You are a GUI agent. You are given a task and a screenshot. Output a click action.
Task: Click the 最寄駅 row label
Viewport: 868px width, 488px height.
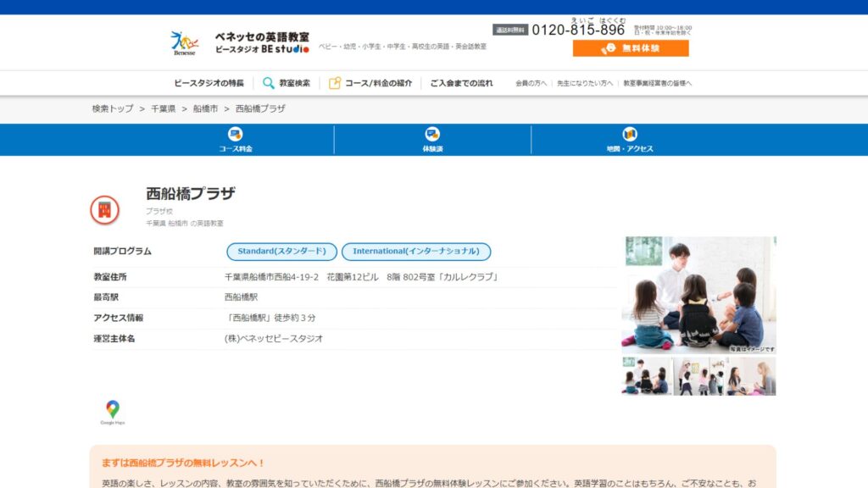(x=106, y=297)
